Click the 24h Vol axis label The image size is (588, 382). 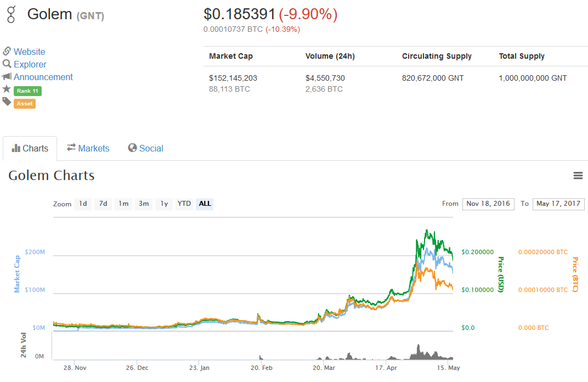pos(23,345)
